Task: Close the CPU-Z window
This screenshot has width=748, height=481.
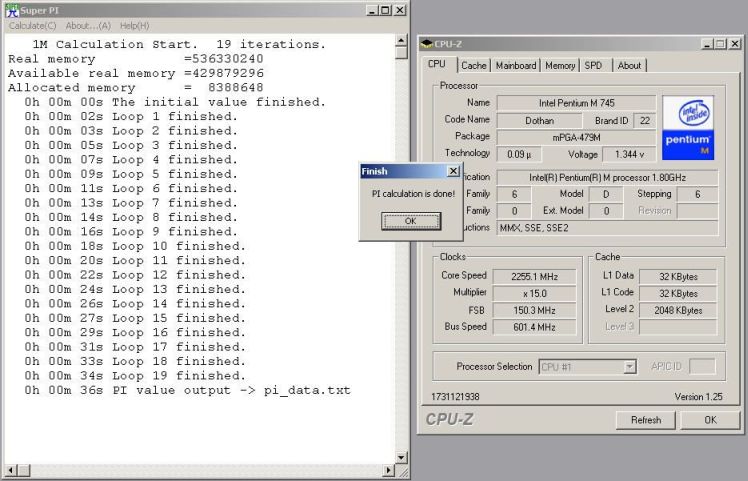Action: coord(735,44)
